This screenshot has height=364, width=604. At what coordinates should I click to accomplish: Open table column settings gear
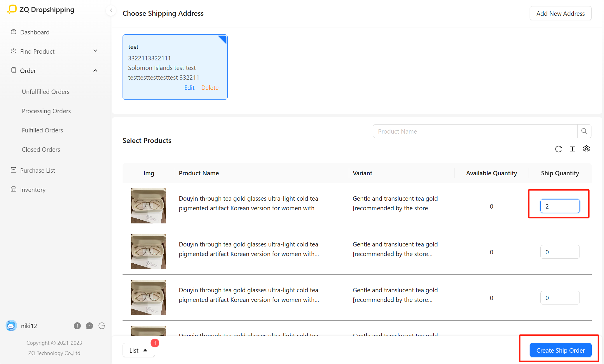586,149
